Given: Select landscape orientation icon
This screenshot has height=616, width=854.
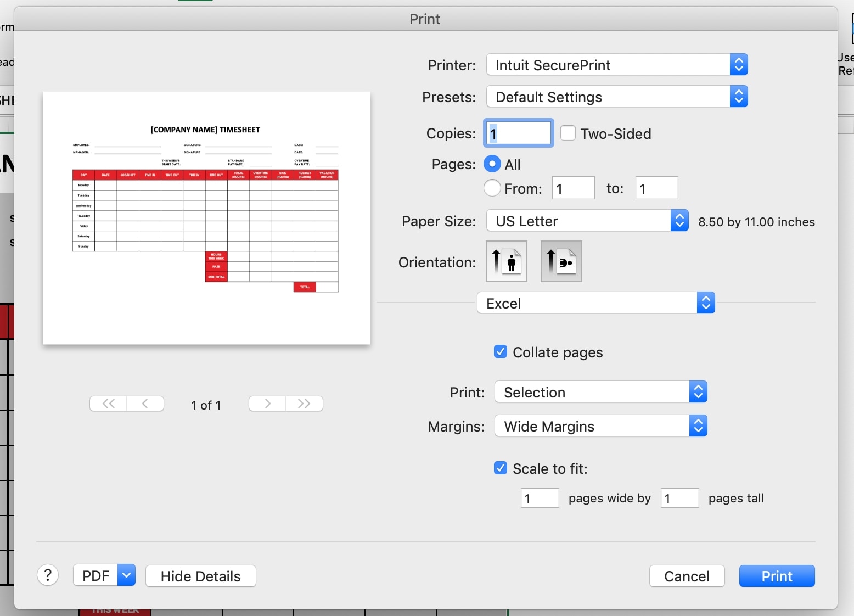Looking at the screenshot, I should (561, 261).
